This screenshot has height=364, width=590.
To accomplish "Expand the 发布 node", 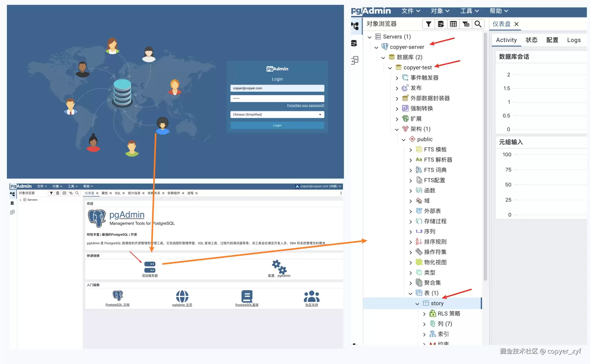I will (x=397, y=89).
